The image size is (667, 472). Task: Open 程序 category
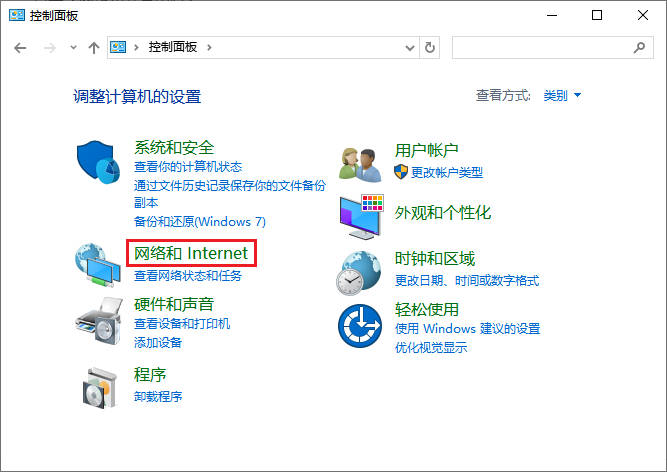click(x=150, y=375)
